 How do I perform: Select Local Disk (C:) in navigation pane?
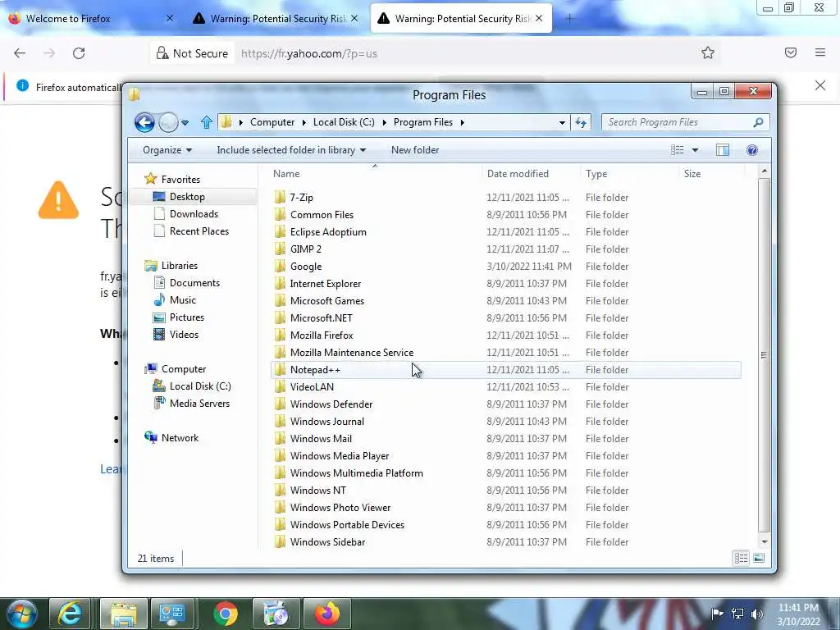point(200,386)
